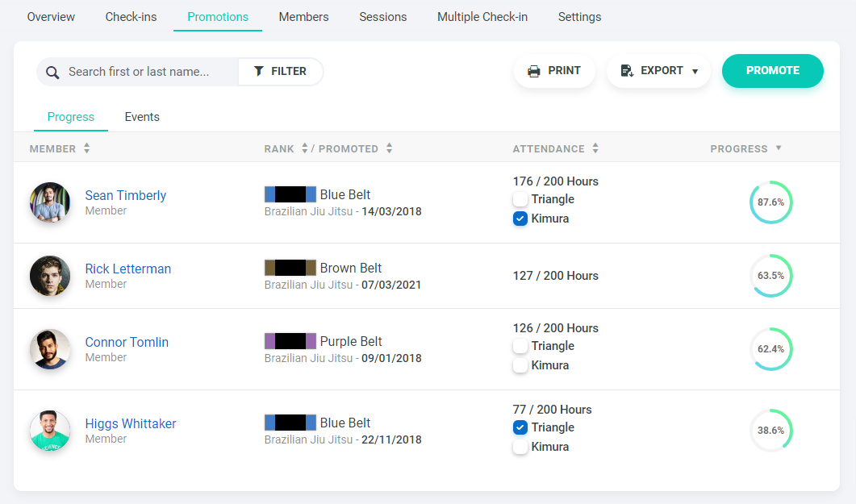
Task: Check Triangle for Sean Timberly
Action: point(520,199)
